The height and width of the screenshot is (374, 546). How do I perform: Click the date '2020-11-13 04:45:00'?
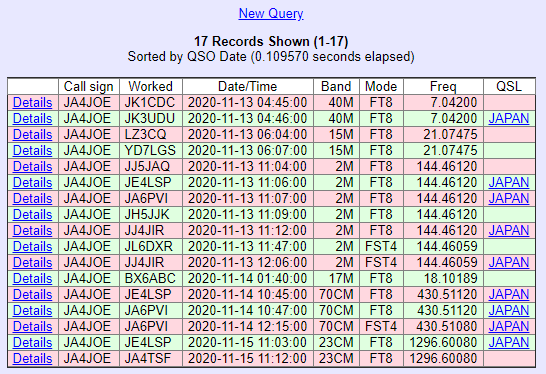[248, 102]
